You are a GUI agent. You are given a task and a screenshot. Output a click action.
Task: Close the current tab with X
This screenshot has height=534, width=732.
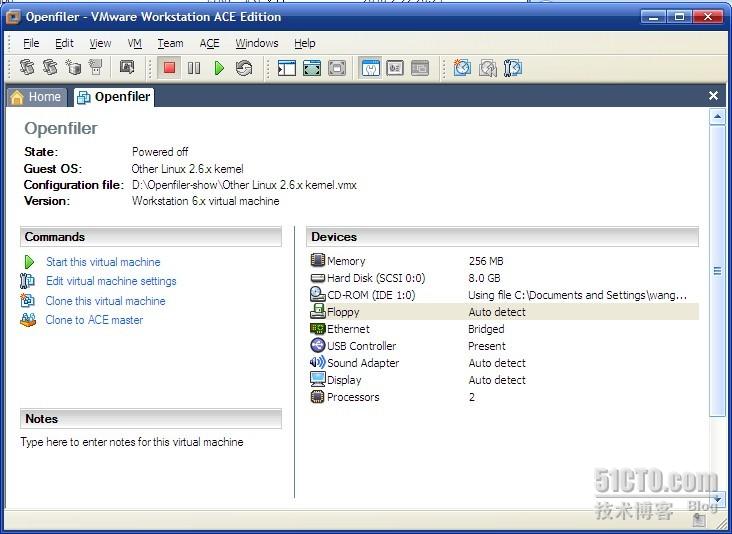point(713,96)
